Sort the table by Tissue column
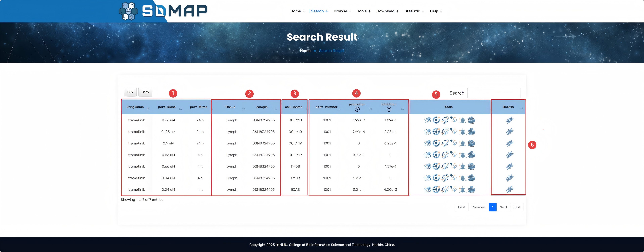The image size is (644, 252). coord(230,107)
